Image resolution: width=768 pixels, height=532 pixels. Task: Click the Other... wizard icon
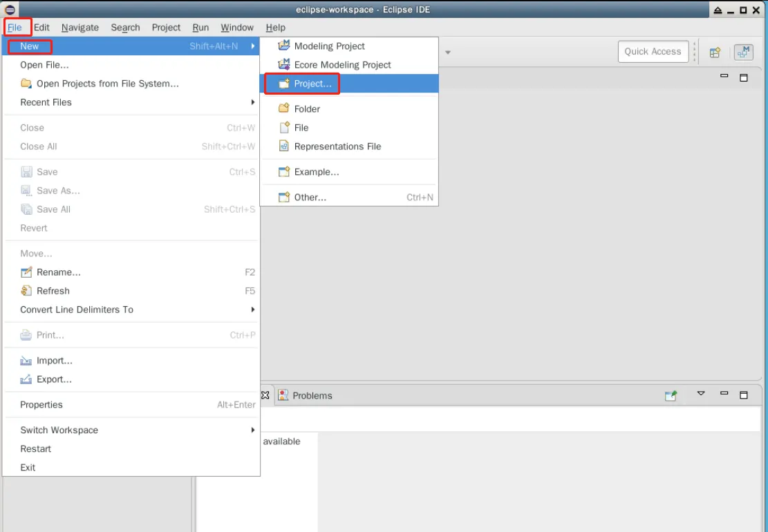284,197
